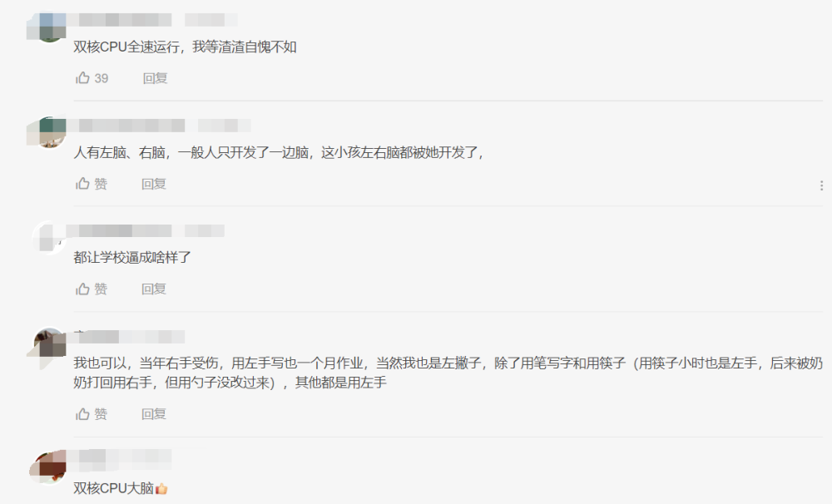The height and width of the screenshot is (504, 832).
Task: Reply to the 双核CPU全速运行 comment
Action: click(155, 78)
